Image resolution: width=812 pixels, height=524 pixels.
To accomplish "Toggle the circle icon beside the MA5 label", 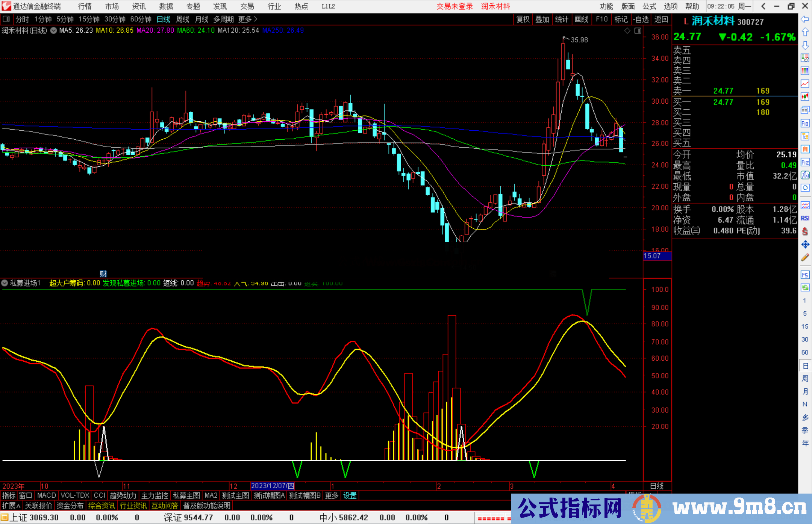I will (53, 30).
